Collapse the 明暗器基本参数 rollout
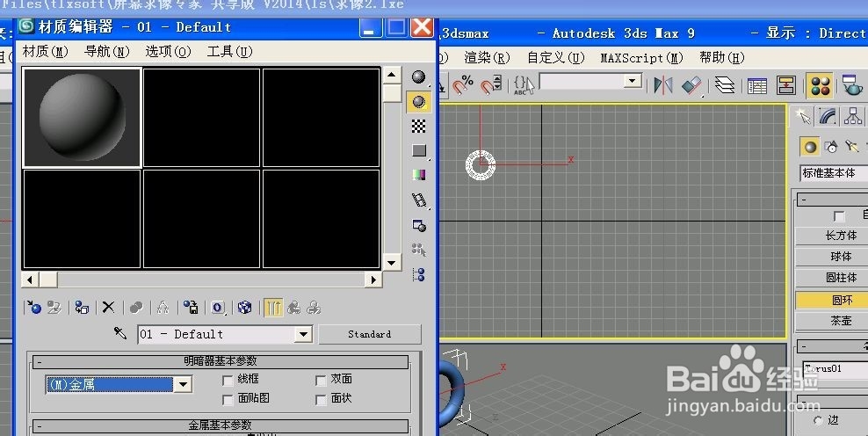The image size is (868, 436). (221, 361)
